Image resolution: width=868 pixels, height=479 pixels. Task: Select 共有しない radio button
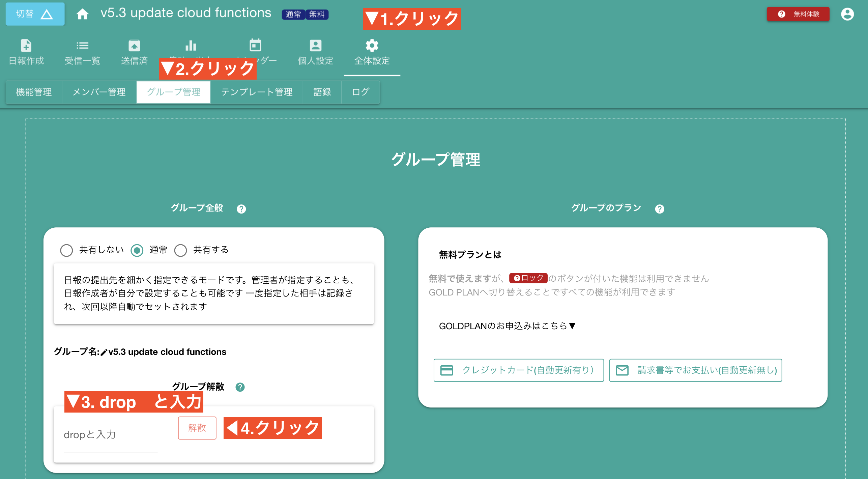[66, 250]
